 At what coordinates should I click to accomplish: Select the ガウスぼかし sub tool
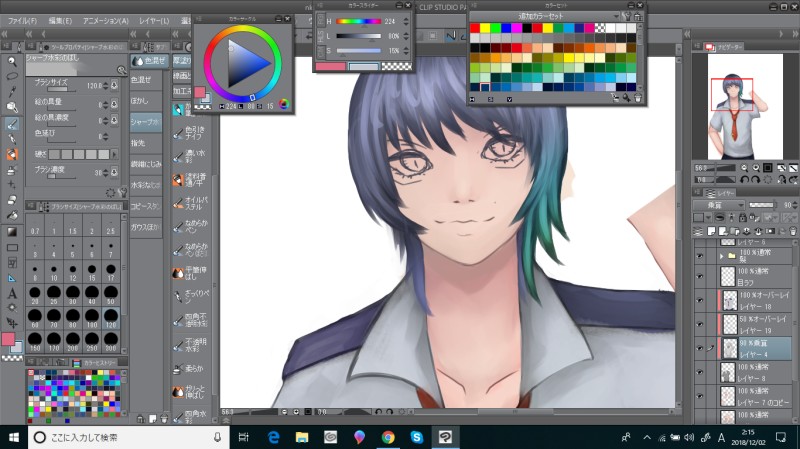tap(146, 227)
